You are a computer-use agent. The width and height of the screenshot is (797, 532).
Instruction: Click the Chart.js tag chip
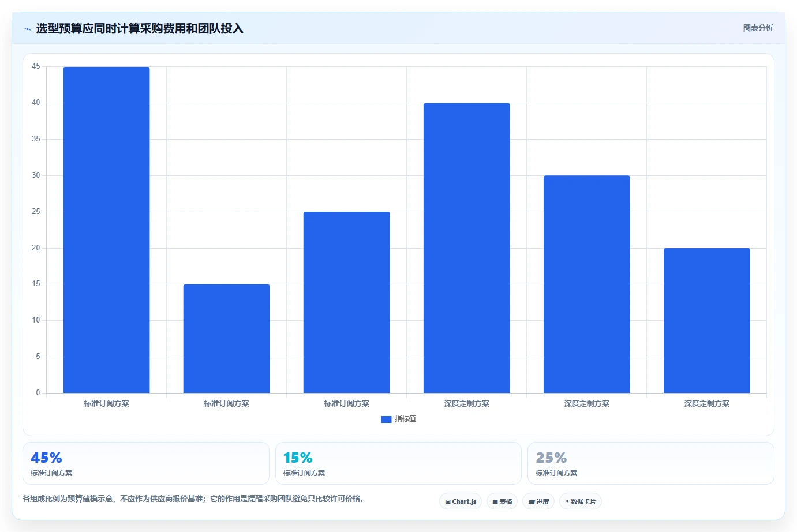(461, 501)
